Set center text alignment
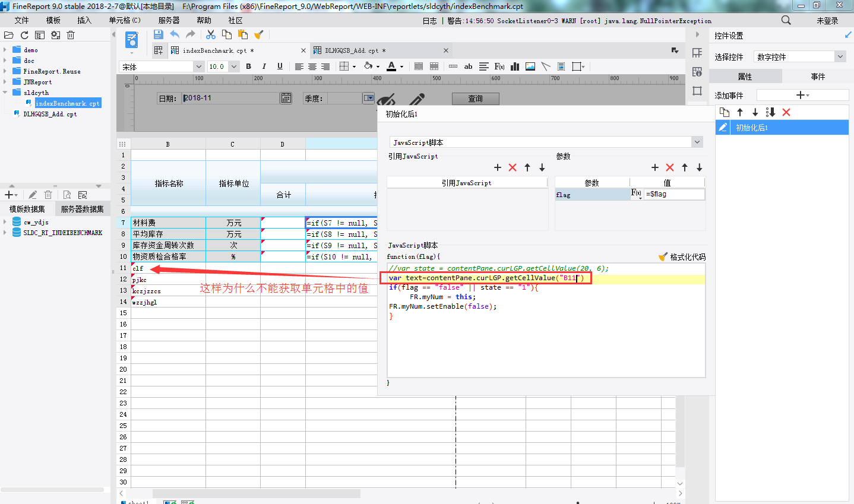Viewport: 854px width, 504px height. tap(312, 66)
